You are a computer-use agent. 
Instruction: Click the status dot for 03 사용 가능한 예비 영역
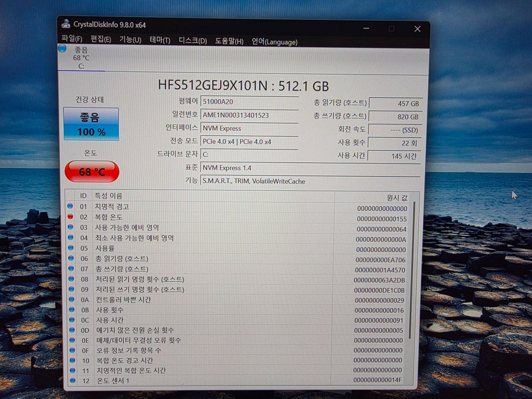(x=71, y=227)
